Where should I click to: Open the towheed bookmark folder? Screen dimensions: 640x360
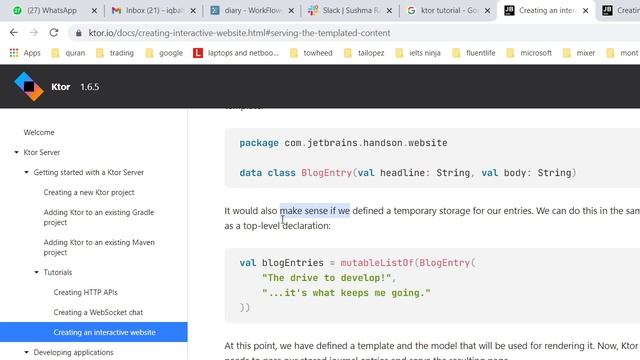[311, 53]
